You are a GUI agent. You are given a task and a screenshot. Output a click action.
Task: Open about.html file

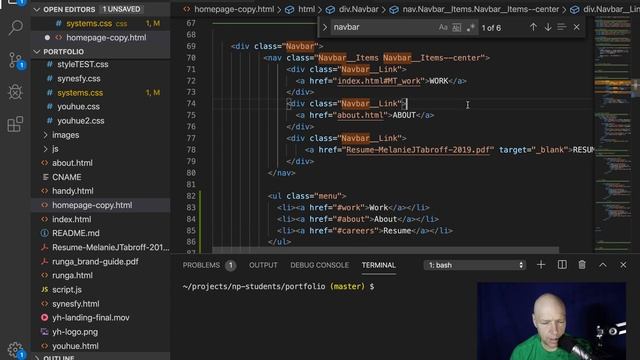(72, 163)
